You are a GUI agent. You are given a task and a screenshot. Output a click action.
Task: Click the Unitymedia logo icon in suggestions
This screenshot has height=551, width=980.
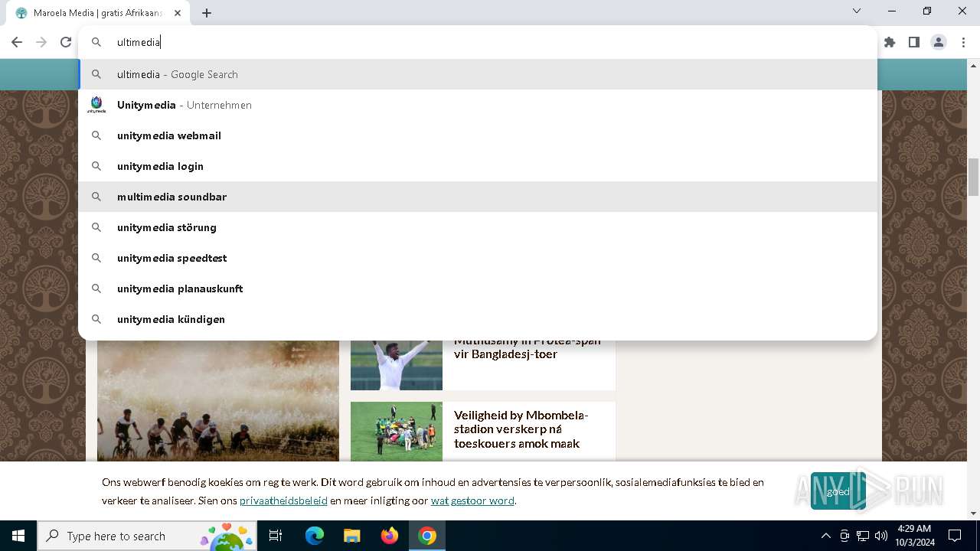click(x=96, y=105)
